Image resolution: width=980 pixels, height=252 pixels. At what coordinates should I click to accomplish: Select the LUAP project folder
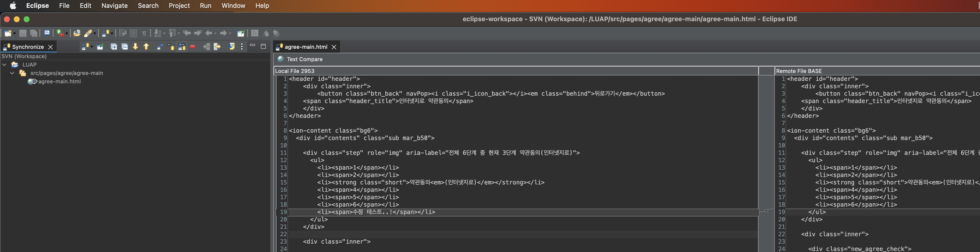[x=29, y=65]
